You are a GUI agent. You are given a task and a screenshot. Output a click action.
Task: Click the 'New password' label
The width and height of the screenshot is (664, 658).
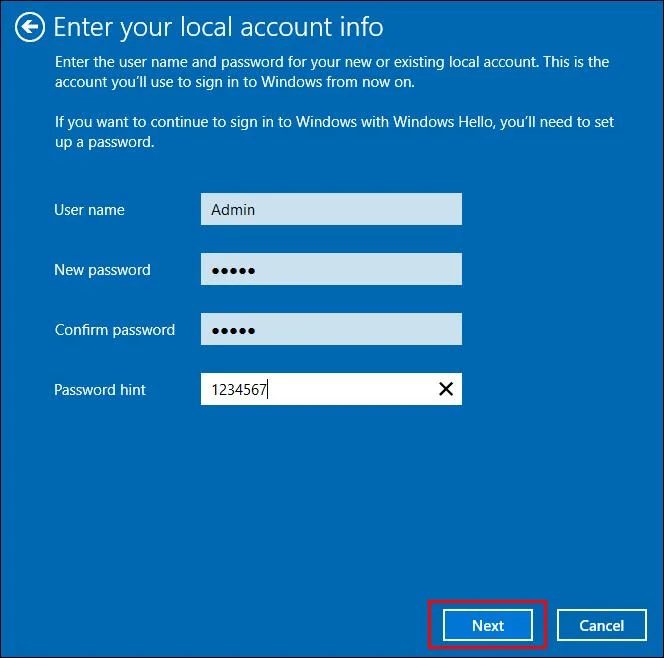(x=102, y=270)
